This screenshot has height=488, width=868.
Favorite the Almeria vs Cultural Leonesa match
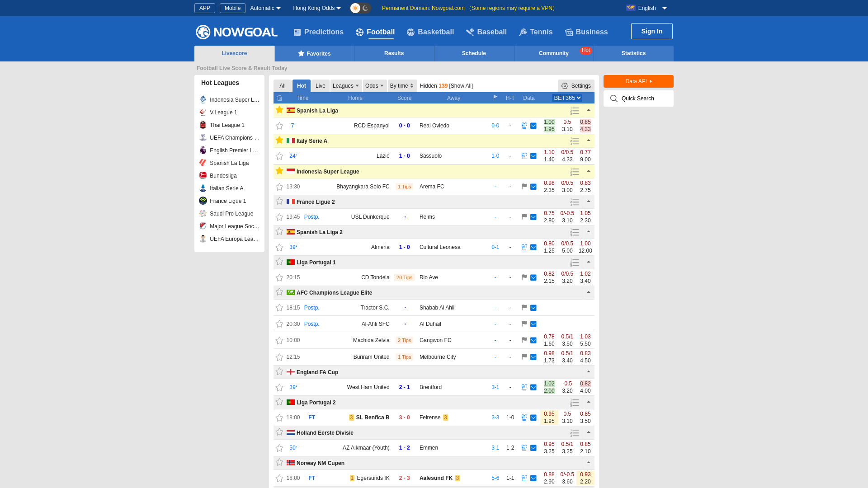(279, 248)
